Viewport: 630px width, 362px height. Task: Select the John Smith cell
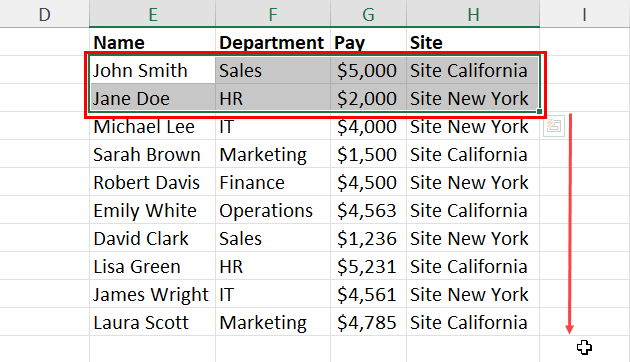coord(152,70)
